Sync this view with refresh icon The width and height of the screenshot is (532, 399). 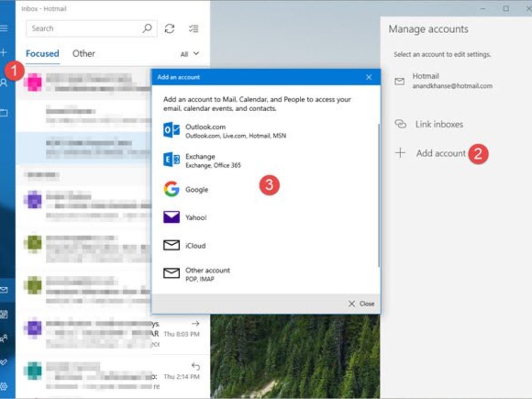(x=169, y=29)
